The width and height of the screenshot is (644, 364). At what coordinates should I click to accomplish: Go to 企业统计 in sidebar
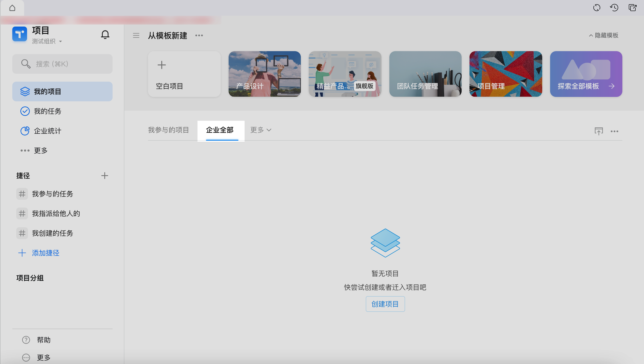[62, 131]
